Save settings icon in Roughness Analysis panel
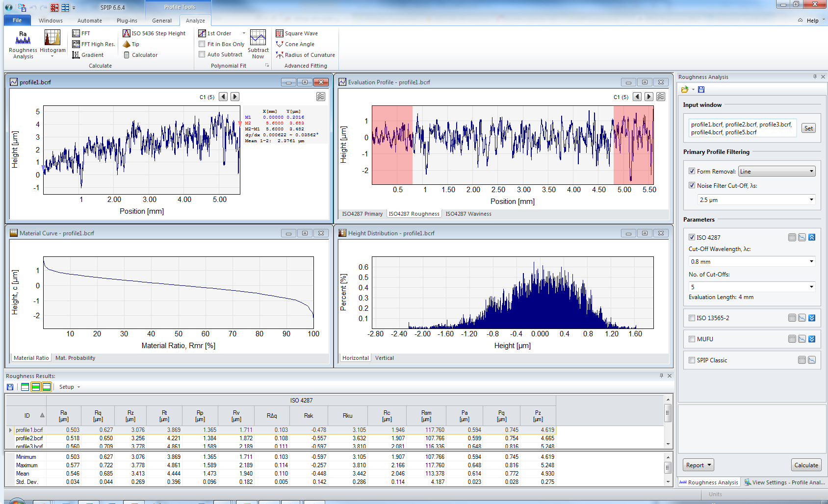Screen dimensions: 828x504 point(701,89)
